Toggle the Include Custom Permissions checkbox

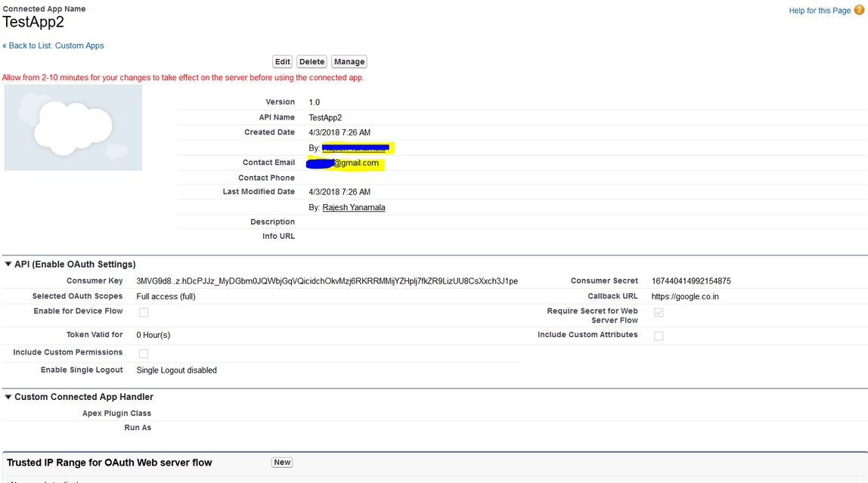click(144, 353)
